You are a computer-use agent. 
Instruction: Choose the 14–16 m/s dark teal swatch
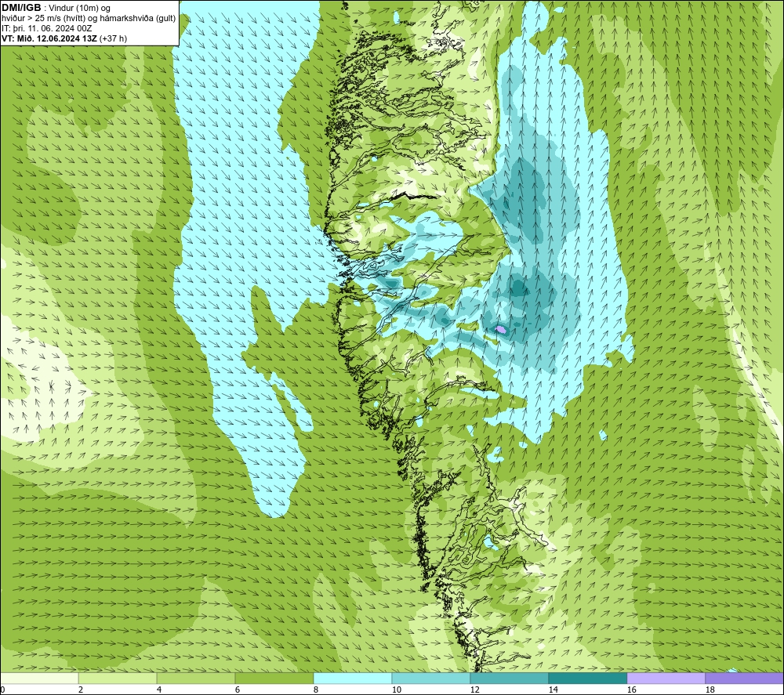point(587,678)
